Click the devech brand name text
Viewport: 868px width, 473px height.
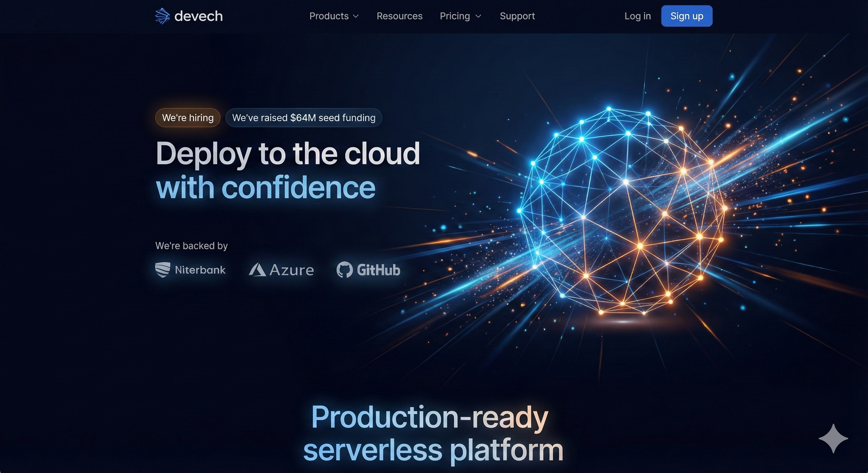tap(199, 16)
